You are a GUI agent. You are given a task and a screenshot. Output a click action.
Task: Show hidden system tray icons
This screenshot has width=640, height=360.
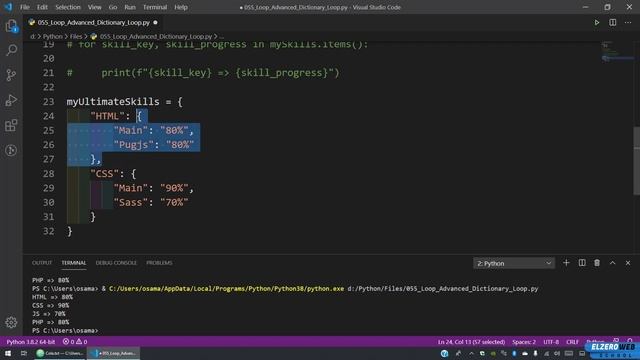pyautogui.click(x=471, y=353)
